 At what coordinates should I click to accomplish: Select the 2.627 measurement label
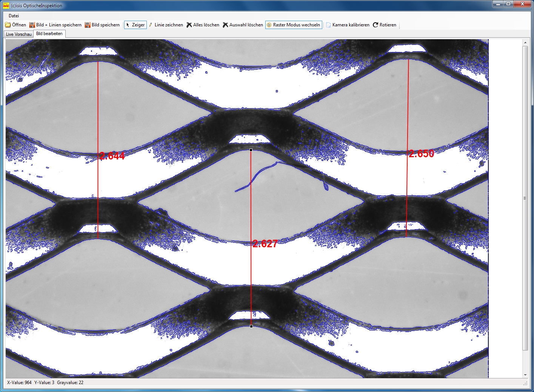[265, 244]
